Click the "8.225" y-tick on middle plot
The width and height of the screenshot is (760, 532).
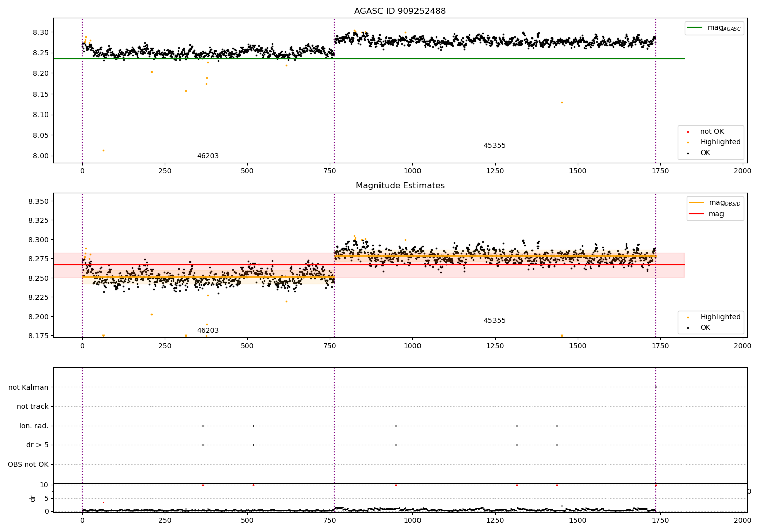(x=39, y=298)
